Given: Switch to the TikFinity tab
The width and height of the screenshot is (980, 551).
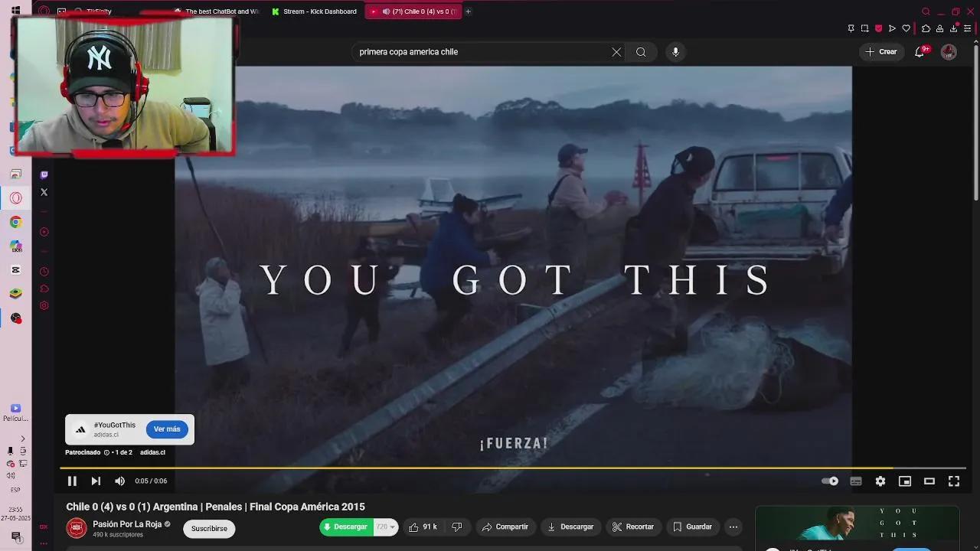Looking at the screenshot, I should pyautogui.click(x=100, y=11).
